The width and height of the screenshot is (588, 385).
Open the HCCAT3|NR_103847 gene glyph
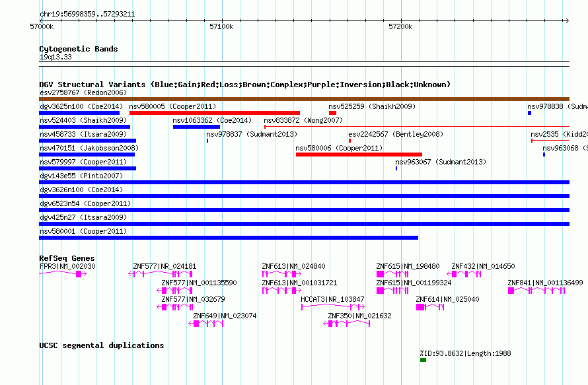pyautogui.click(x=333, y=307)
